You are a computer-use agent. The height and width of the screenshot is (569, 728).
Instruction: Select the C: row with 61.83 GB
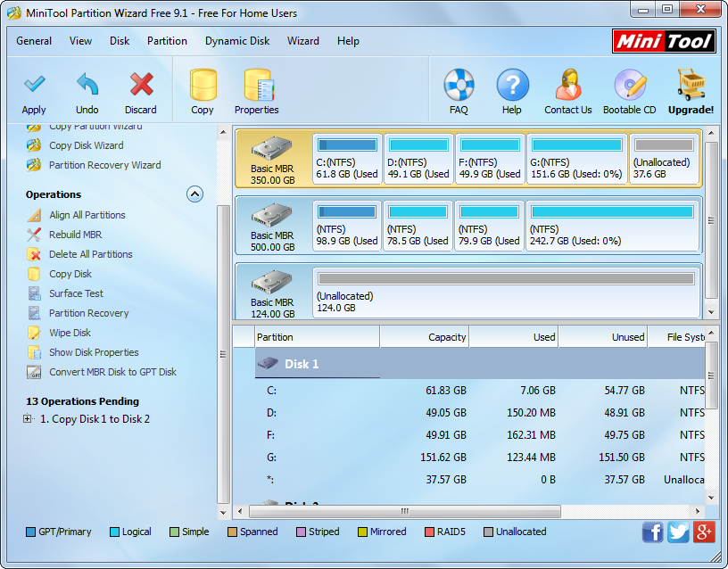480,391
